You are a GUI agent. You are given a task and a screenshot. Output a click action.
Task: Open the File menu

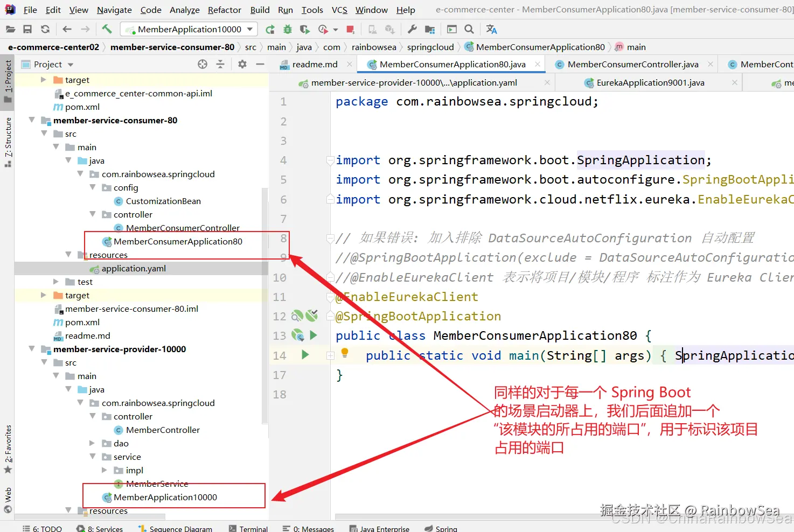coord(30,10)
